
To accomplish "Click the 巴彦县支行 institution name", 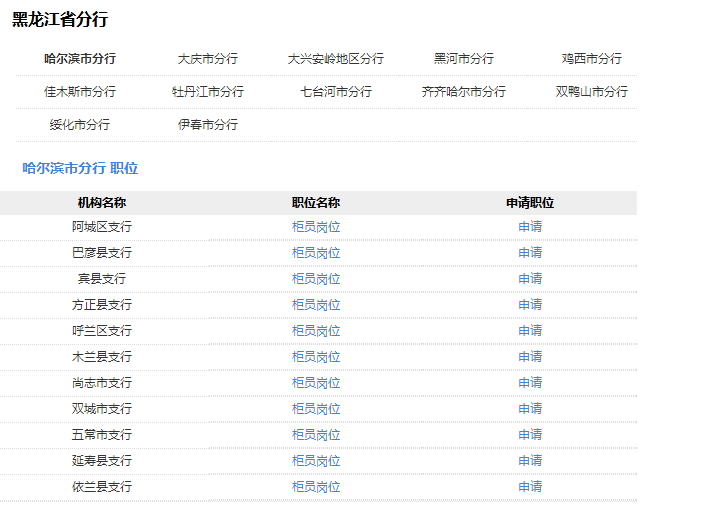I will tap(102, 253).
